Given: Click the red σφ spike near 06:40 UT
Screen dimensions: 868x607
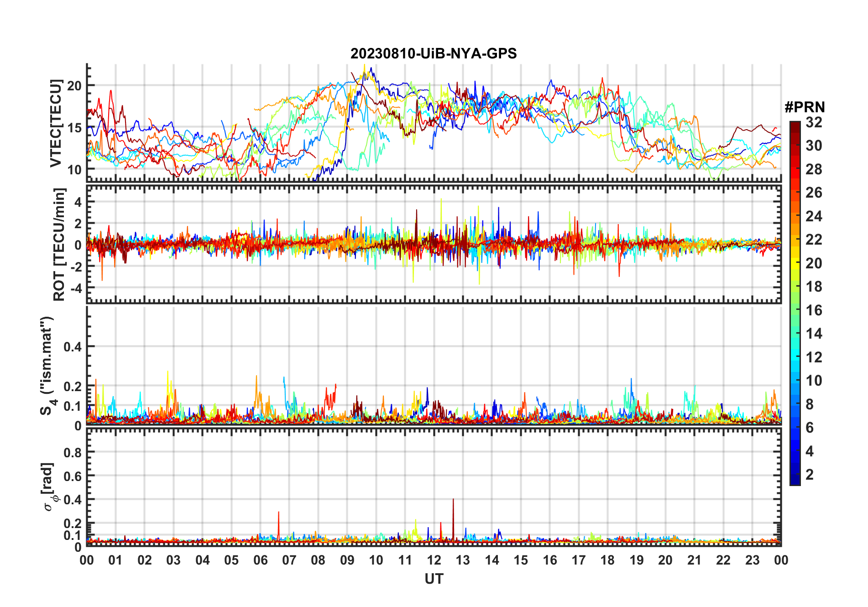Looking at the screenshot, I should tap(278, 526).
